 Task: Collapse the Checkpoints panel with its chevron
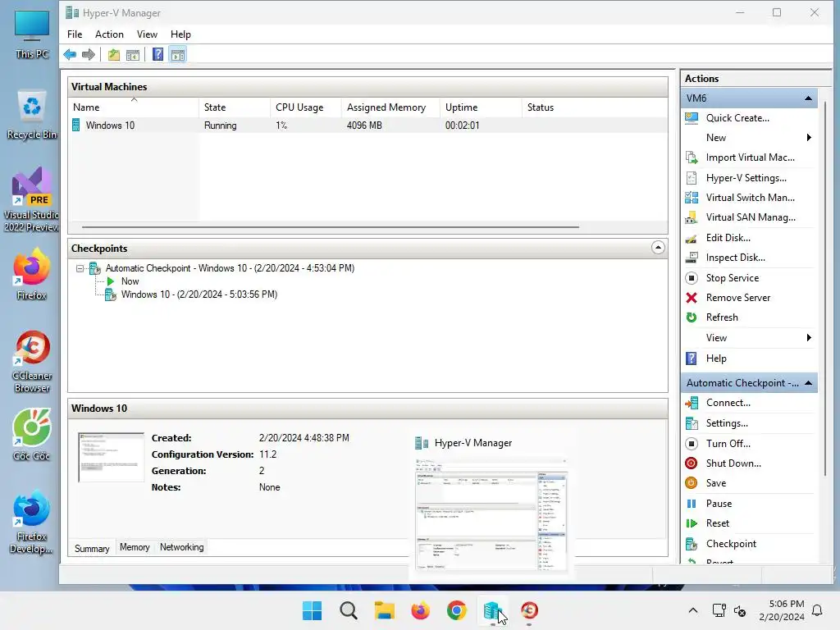658,248
